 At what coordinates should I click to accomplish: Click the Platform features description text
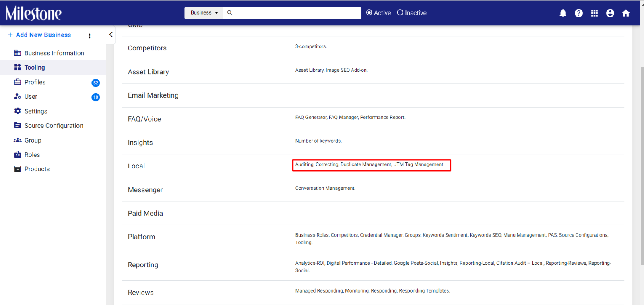tap(452, 239)
